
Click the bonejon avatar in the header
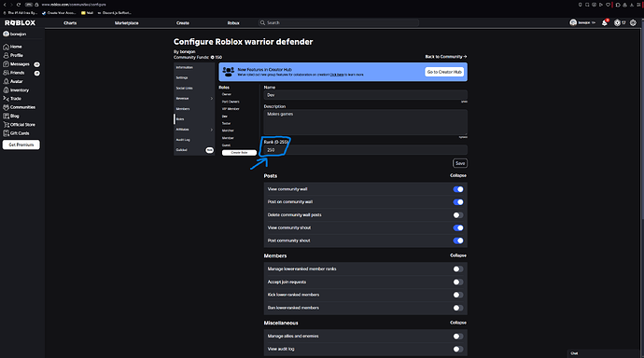(573, 22)
